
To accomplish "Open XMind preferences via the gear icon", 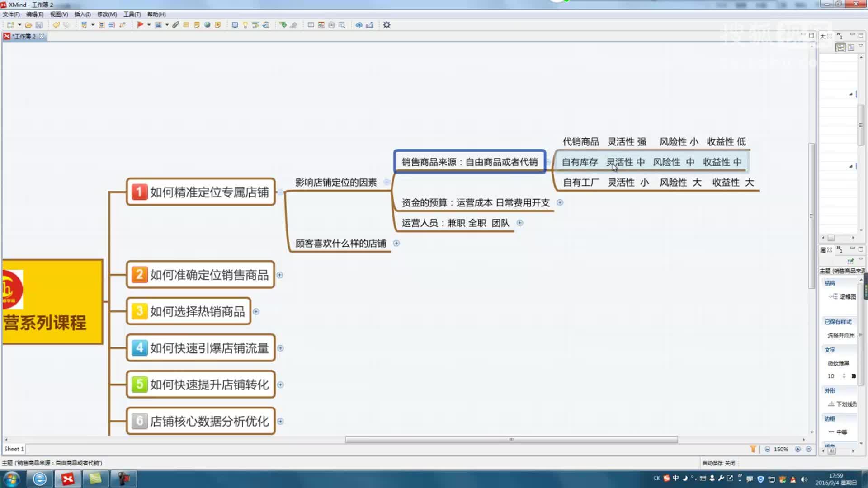I will 386,25.
